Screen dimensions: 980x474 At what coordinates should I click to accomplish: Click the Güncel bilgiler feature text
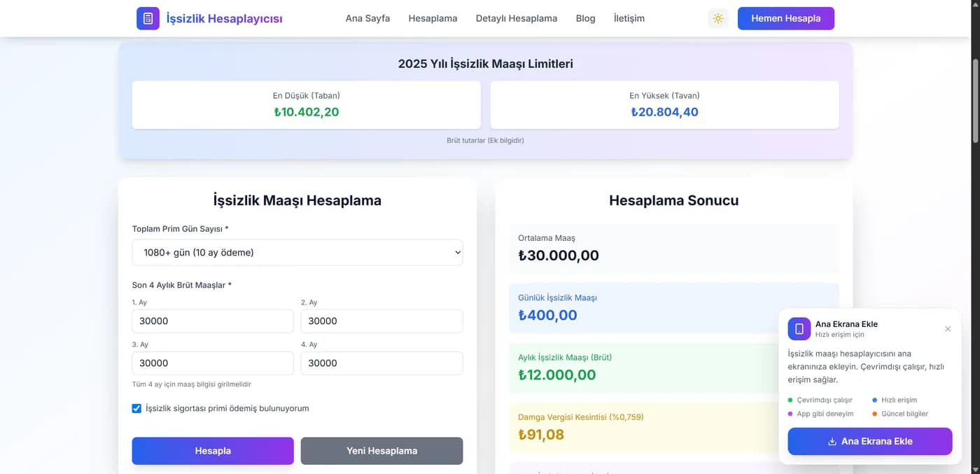(x=905, y=414)
